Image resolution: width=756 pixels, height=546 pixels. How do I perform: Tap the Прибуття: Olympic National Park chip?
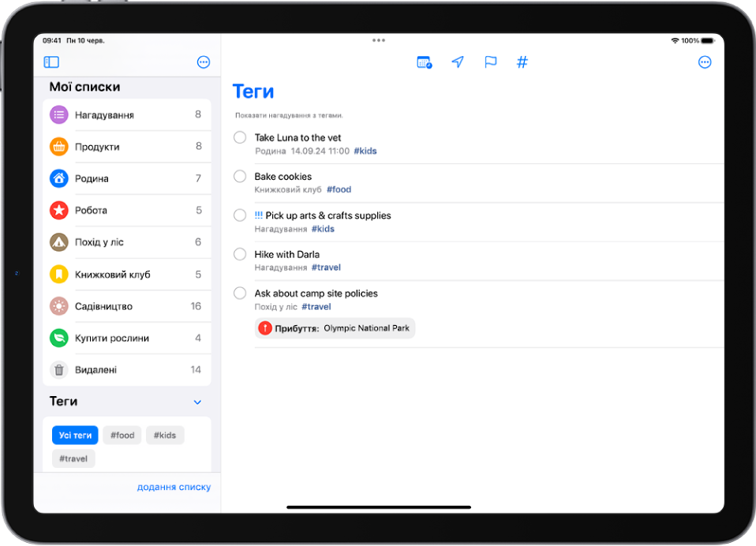coord(335,328)
